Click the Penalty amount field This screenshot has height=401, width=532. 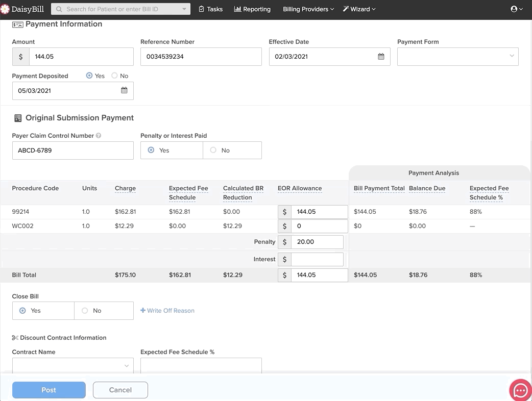317,242
